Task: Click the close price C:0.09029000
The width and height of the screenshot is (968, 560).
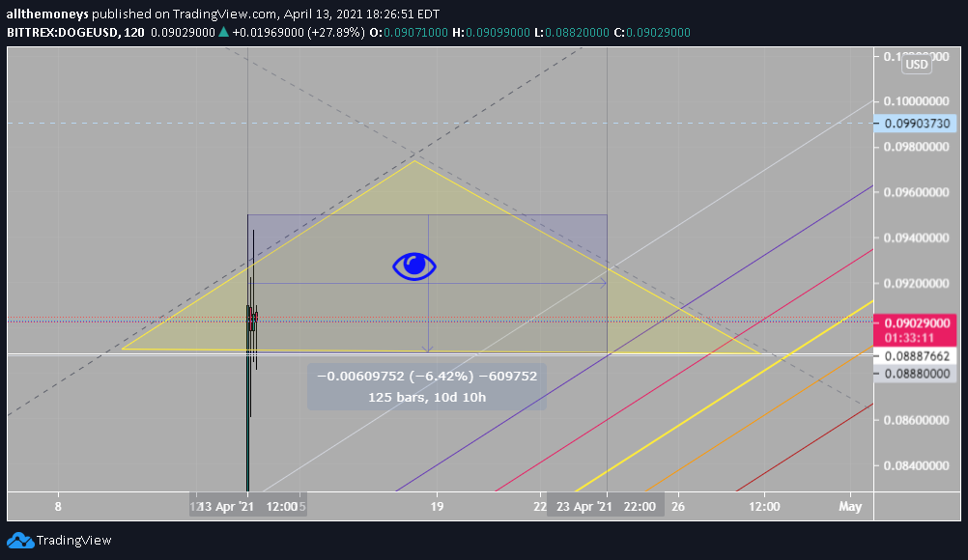Action: [x=652, y=32]
